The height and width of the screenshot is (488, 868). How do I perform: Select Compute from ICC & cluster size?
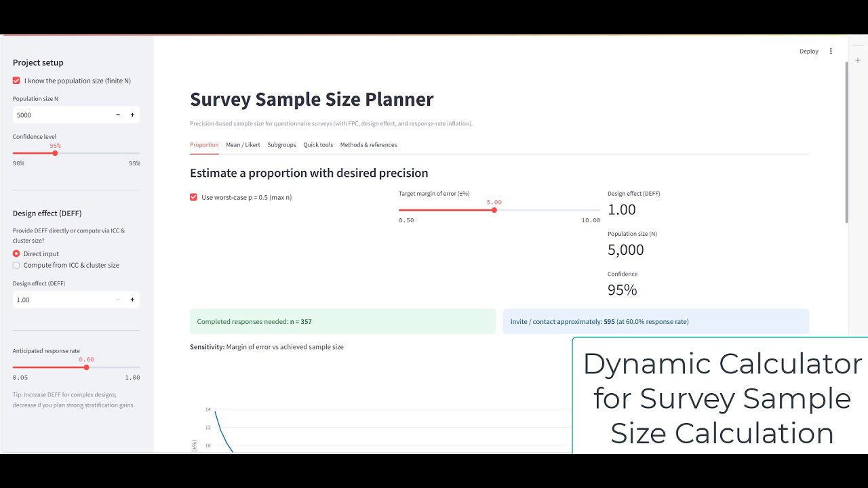pyautogui.click(x=16, y=265)
